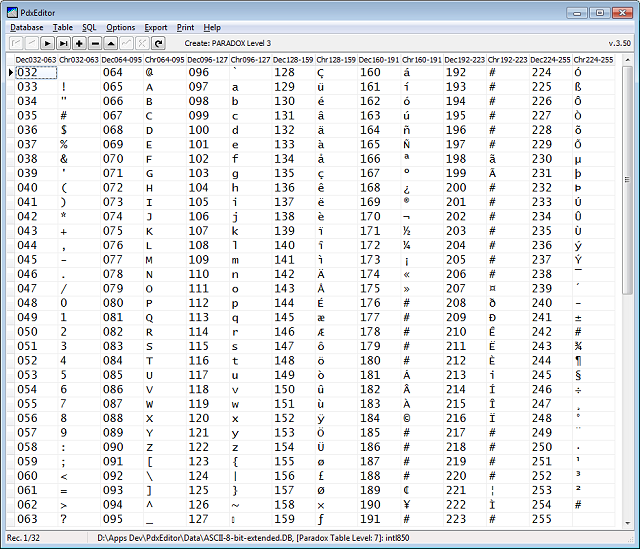Select cell 245 in Dec224-255 column
This screenshot has width=640, height=549.
550,375
